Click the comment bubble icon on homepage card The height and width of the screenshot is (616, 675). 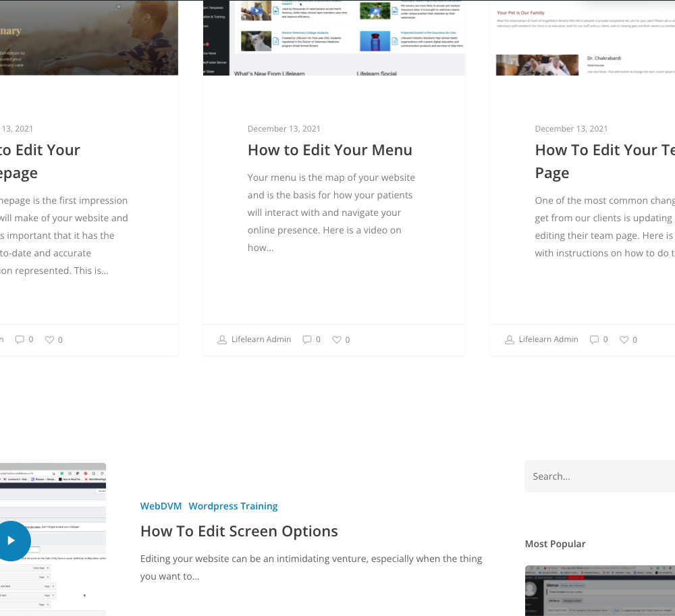(x=20, y=339)
